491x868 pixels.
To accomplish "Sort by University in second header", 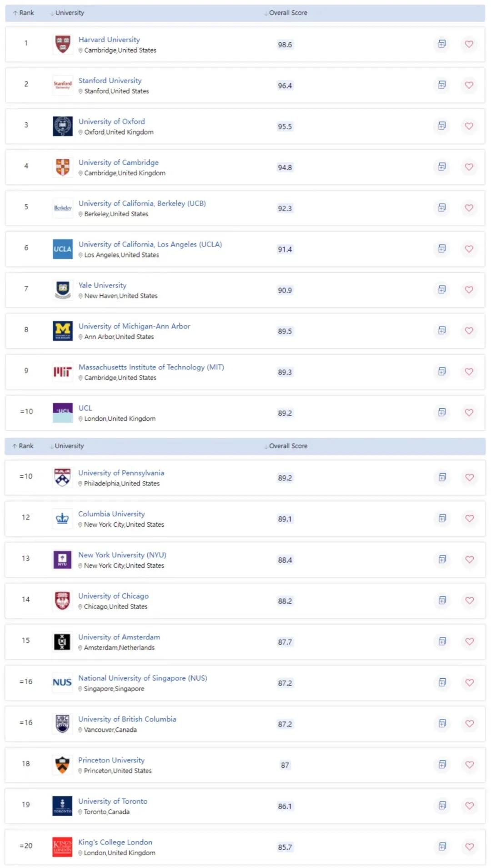I will tap(69, 446).
